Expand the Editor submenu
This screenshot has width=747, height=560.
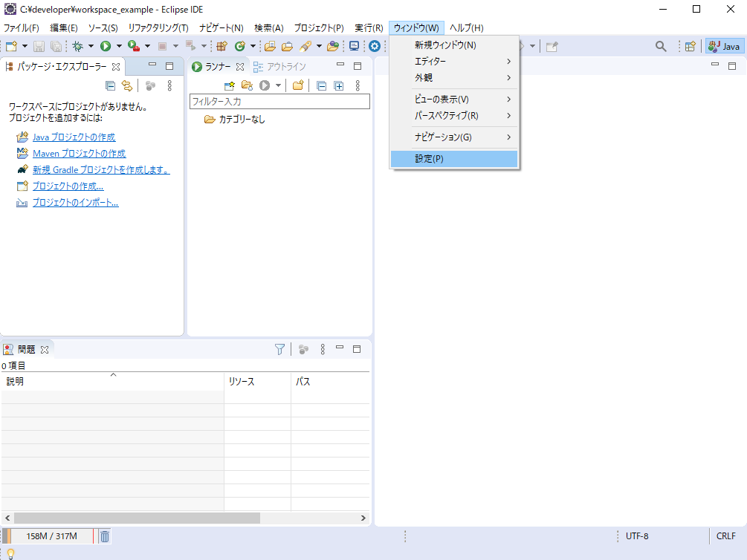pos(454,62)
